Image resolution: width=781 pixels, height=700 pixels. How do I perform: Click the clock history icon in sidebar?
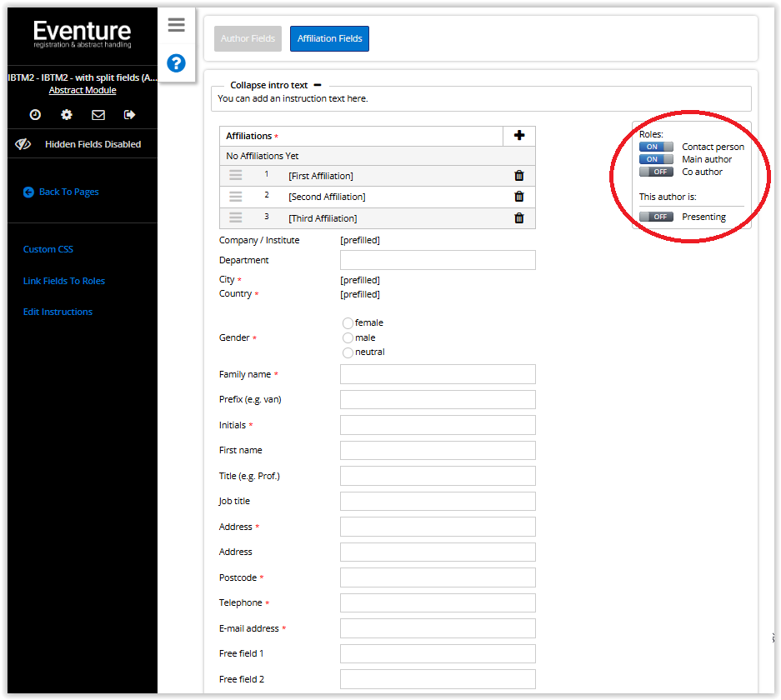(x=35, y=115)
